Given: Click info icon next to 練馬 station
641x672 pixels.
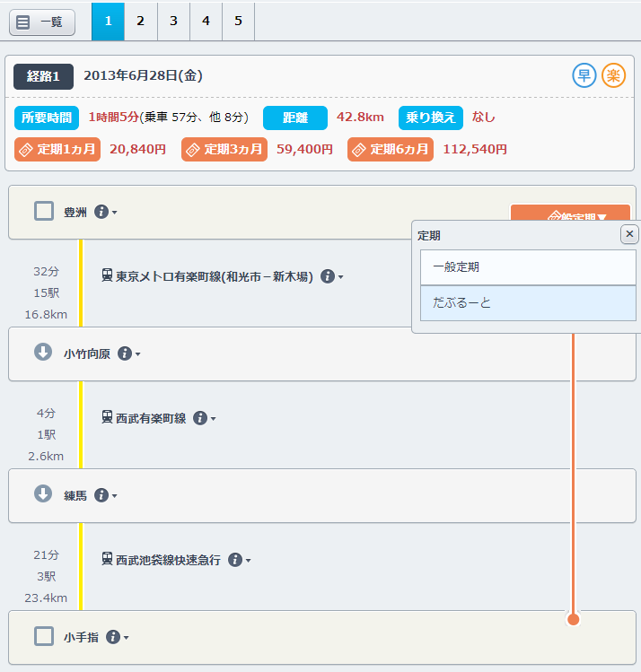Looking at the screenshot, I should click(x=101, y=495).
